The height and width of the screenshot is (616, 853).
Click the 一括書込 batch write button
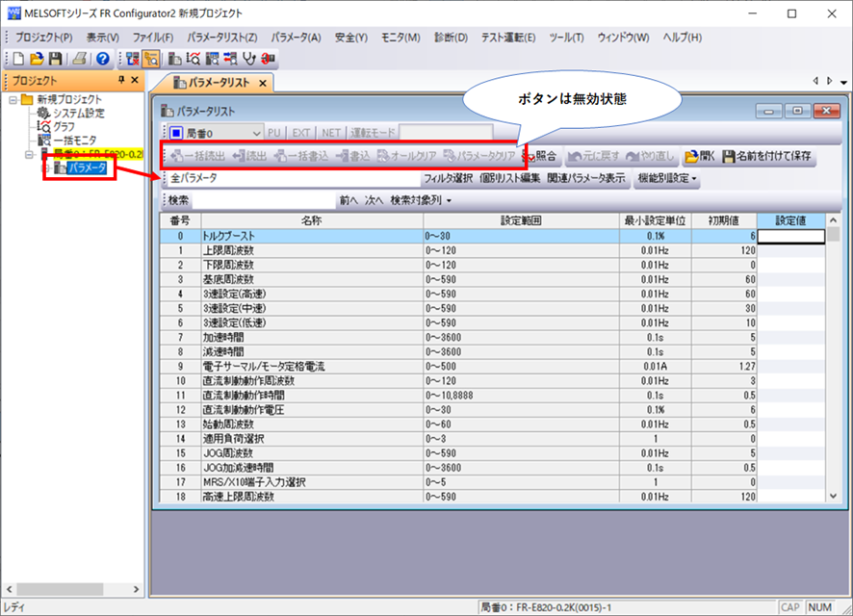pyautogui.click(x=301, y=157)
